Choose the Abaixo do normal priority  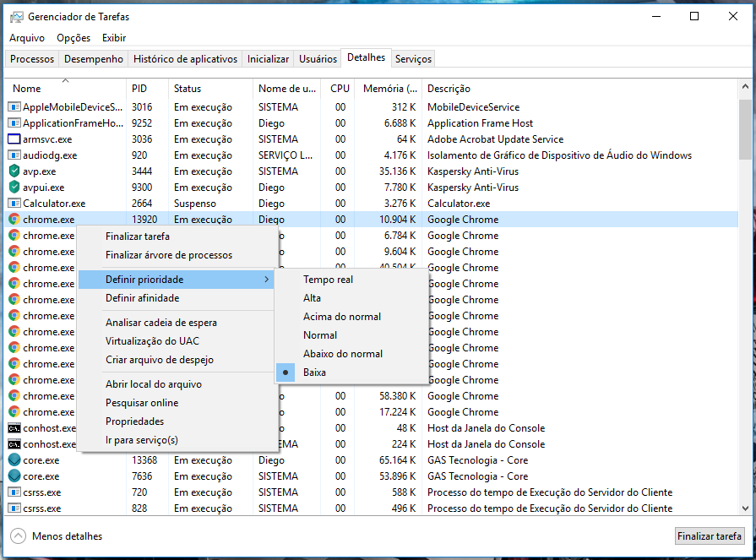pos(351,354)
